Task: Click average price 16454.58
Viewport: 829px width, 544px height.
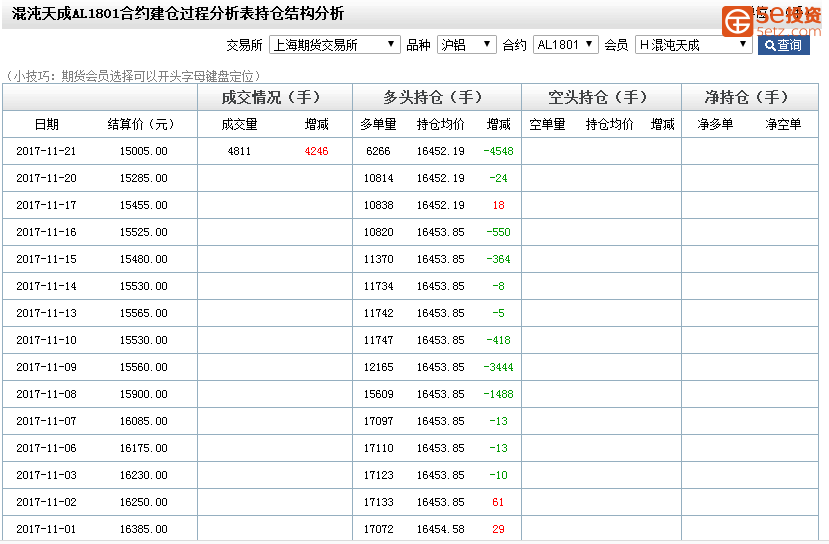Action: (x=440, y=529)
